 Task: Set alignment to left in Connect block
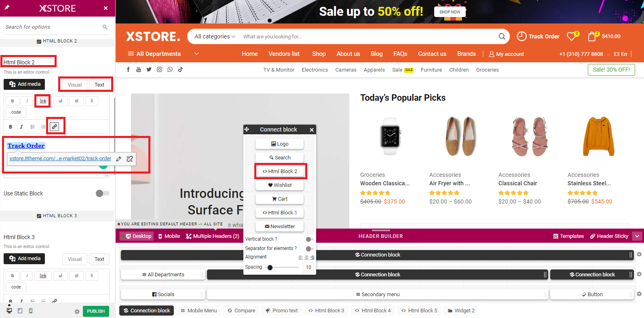click(300, 258)
